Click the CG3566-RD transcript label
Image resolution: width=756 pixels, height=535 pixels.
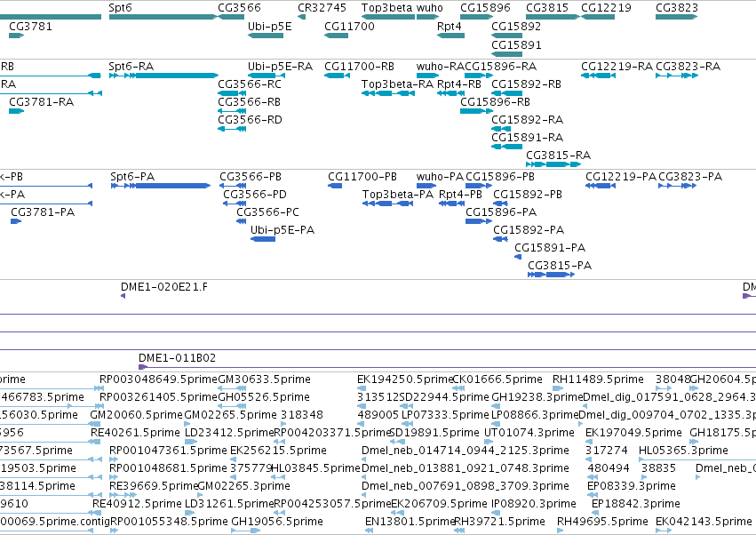[250, 120]
